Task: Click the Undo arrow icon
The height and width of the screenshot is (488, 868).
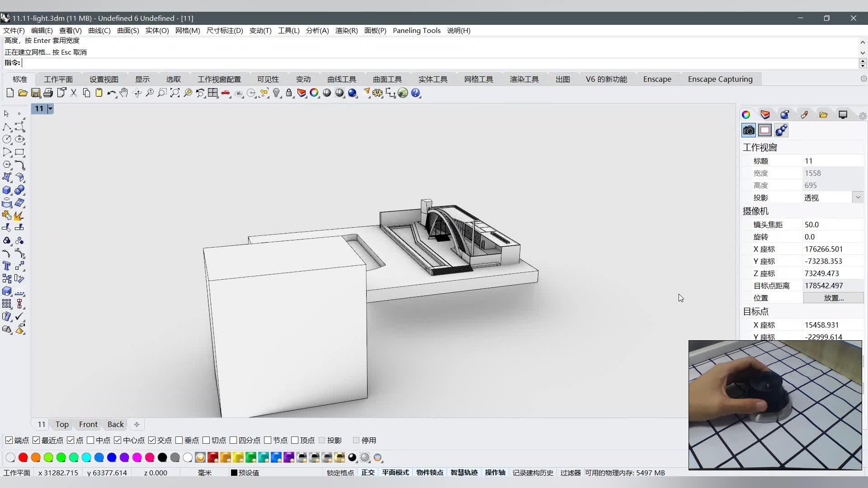Action: tap(111, 93)
